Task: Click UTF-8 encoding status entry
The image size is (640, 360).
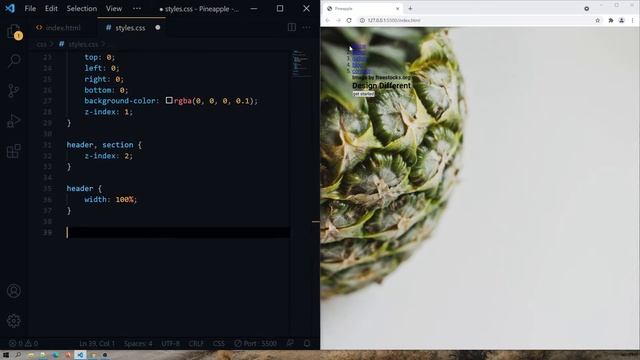Action: [171, 344]
